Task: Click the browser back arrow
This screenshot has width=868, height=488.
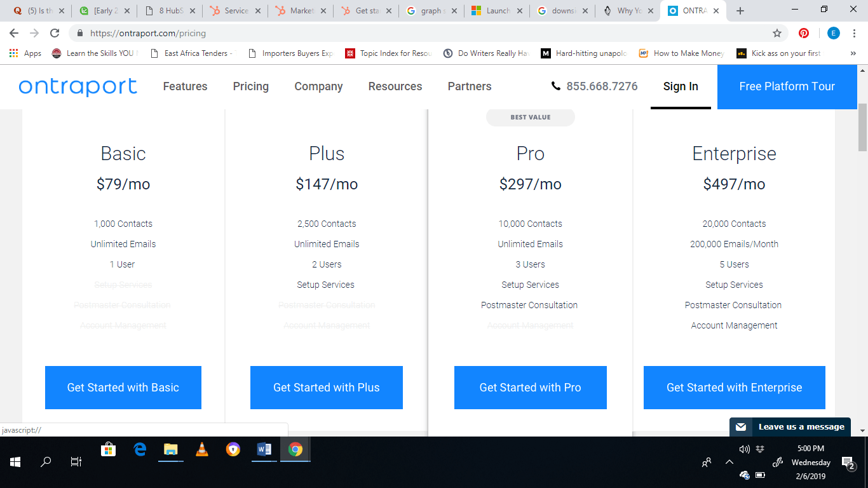Action: [x=14, y=33]
